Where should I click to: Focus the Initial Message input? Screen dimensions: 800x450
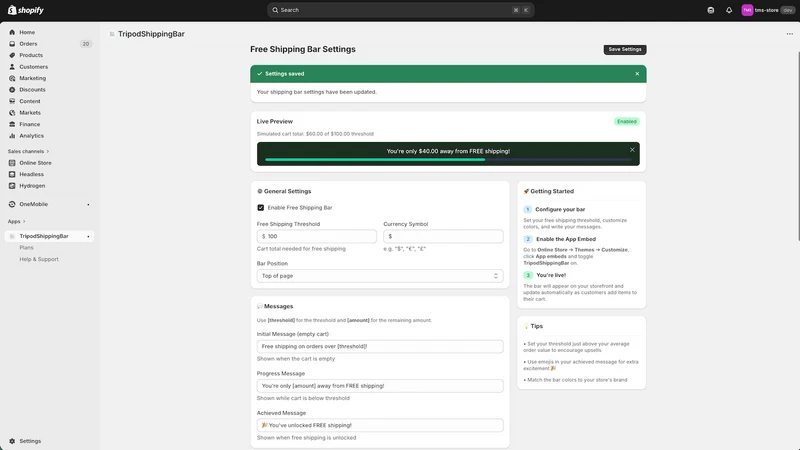[x=380, y=346]
